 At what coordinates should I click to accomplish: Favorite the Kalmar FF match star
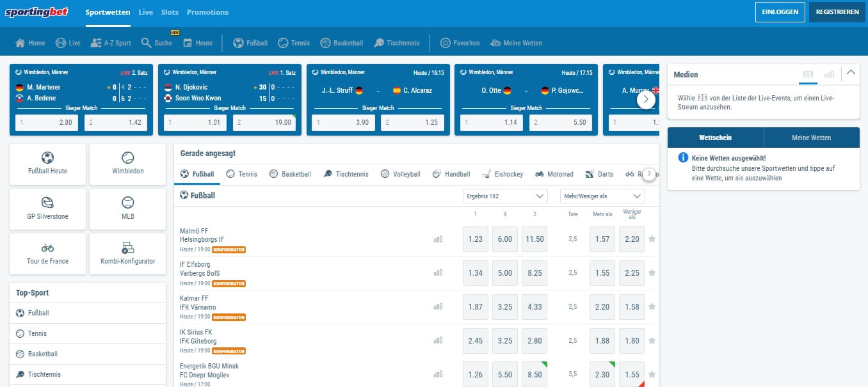[652, 306]
